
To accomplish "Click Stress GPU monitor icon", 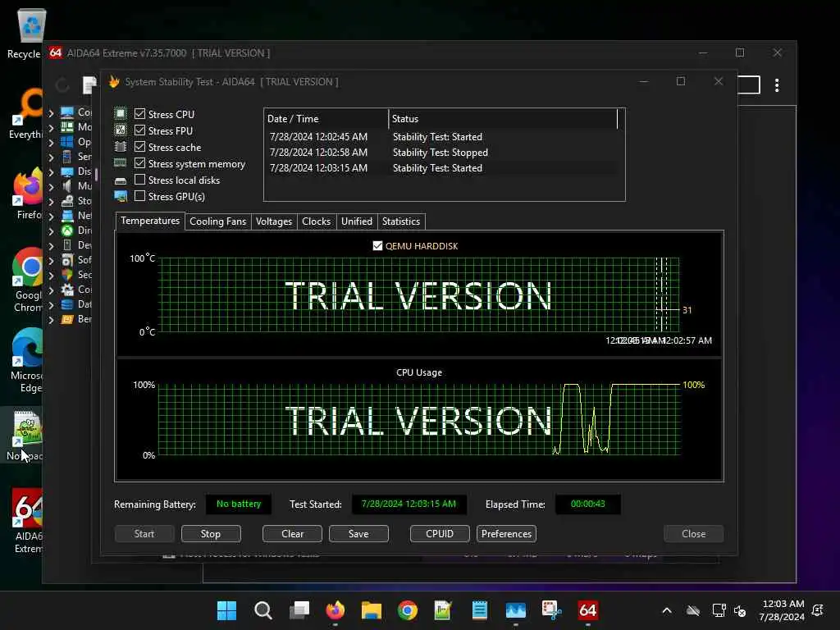I will pos(121,196).
